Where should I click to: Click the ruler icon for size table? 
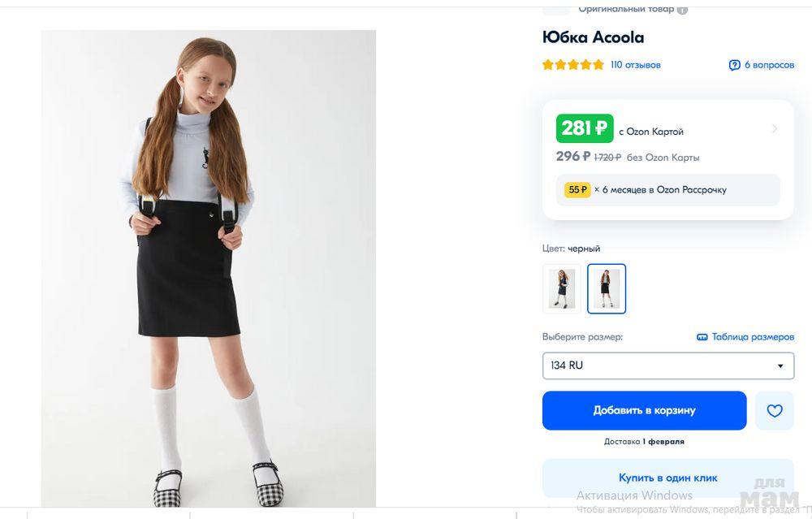click(702, 337)
